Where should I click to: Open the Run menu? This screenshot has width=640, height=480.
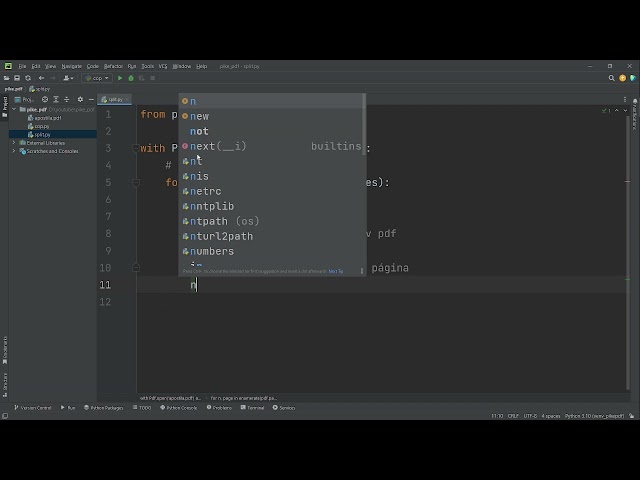click(132, 66)
